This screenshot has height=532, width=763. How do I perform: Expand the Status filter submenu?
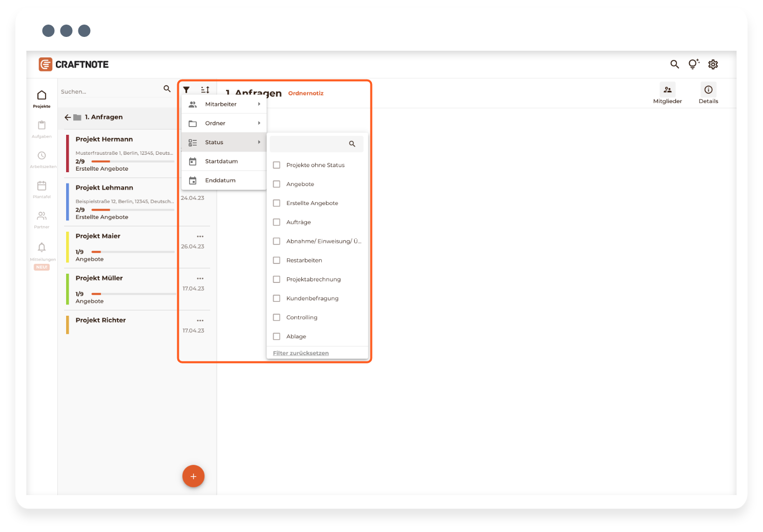point(224,142)
